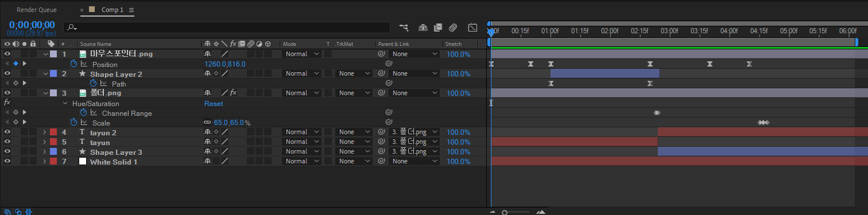The image size is (868, 215).
Task: Edit the Scale value 65.0,65.0%
Action: click(x=232, y=123)
